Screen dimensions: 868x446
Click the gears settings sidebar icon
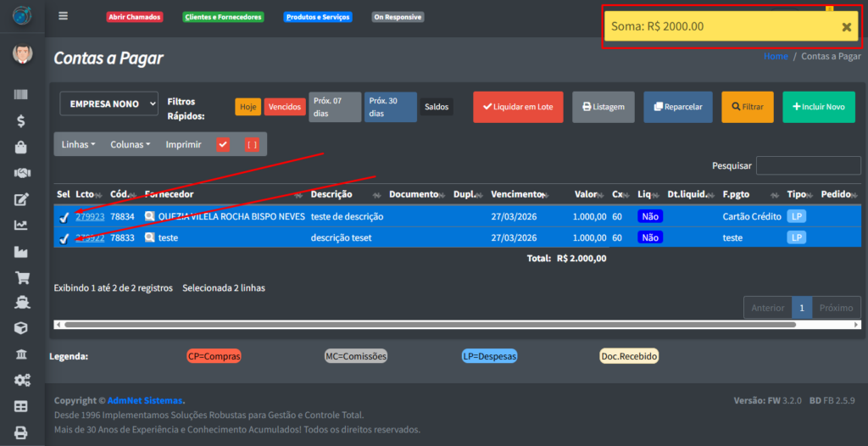pyautogui.click(x=21, y=380)
